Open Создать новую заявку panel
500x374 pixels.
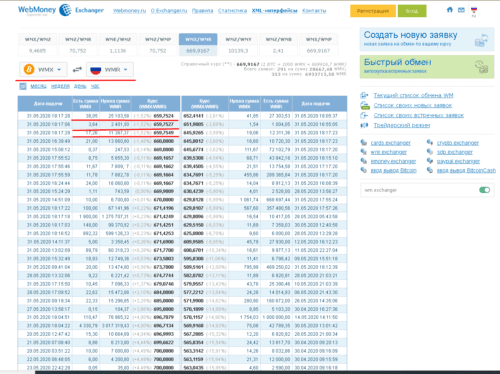point(427,39)
